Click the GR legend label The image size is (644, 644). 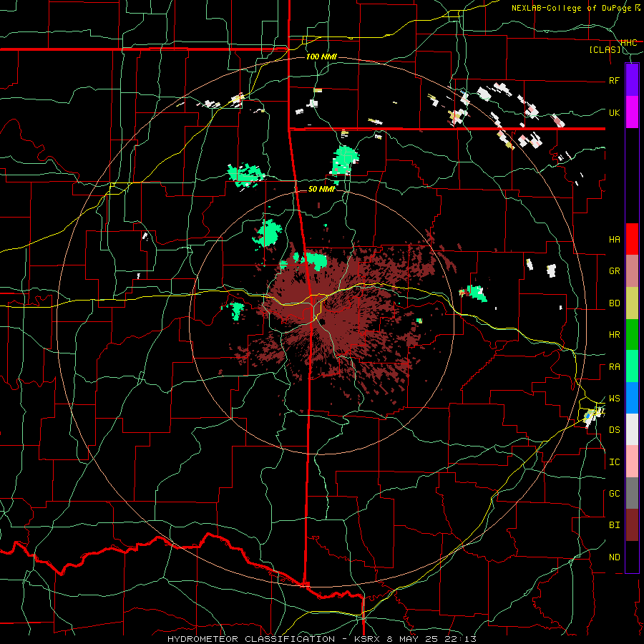coord(614,271)
